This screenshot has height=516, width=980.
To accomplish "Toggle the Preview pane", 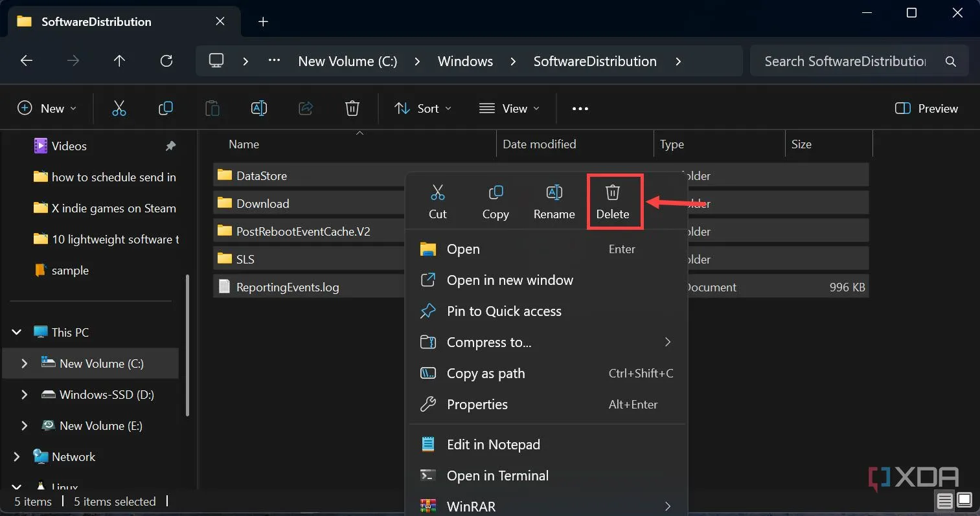I will tap(925, 108).
